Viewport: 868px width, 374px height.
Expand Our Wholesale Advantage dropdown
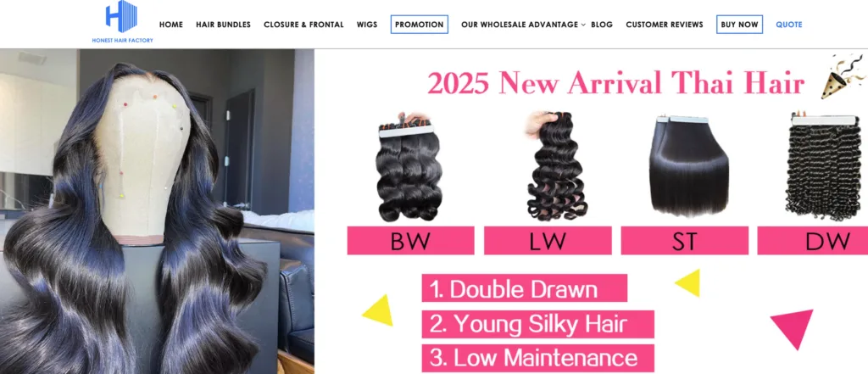520,25
